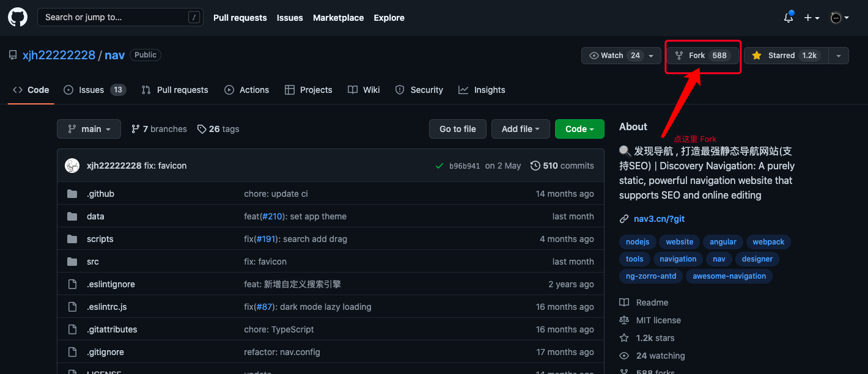Select the tools topic tag
Viewport: 868px width, 374px height.
click(634, 259)
